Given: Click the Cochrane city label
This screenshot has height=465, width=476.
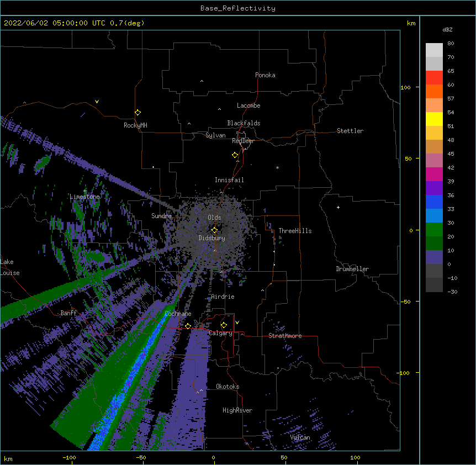Looking at the screenshot, I should pyautogui.click(x=178, y=314).
